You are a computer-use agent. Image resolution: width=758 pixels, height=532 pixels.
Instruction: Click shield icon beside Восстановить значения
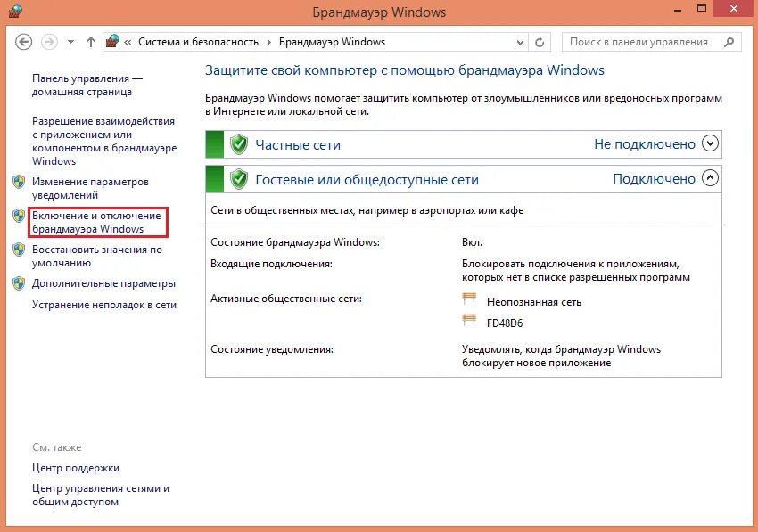click(x=19, y=250)
